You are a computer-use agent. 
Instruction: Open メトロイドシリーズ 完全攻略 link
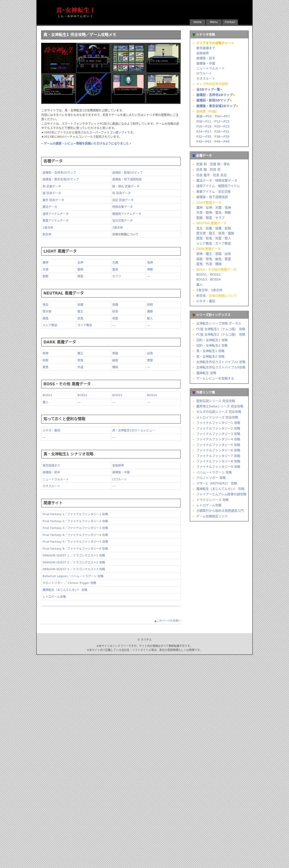pos(217,418)
